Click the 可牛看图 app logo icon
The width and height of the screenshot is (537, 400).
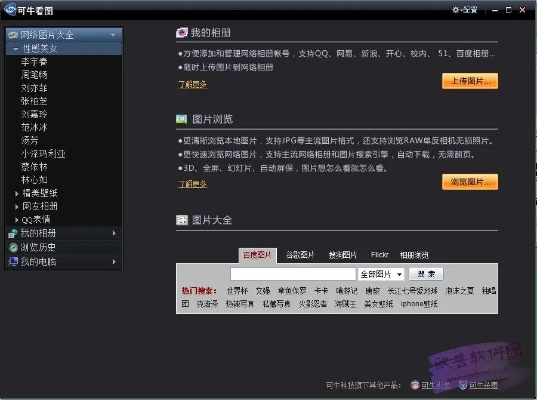(10, 9)
